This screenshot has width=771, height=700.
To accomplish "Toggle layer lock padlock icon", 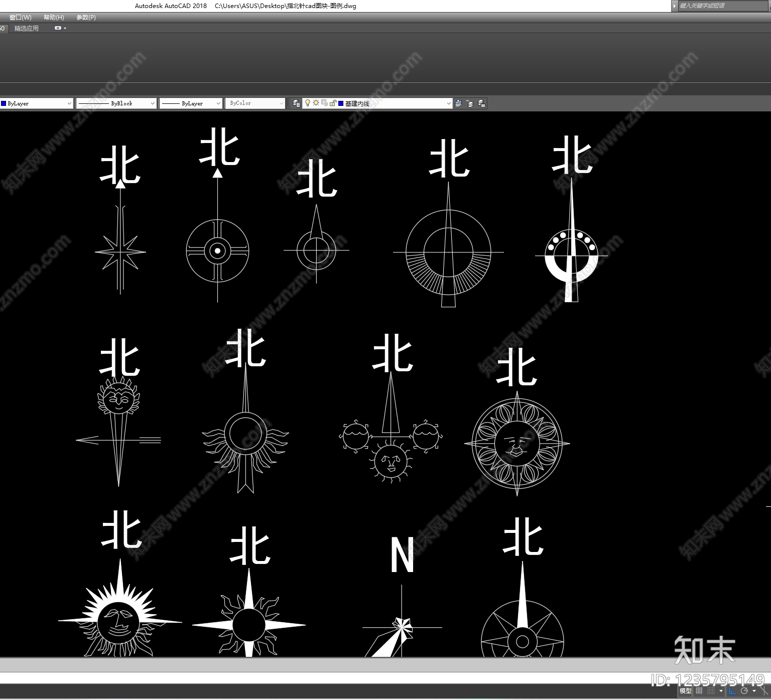I will point(332,103).
